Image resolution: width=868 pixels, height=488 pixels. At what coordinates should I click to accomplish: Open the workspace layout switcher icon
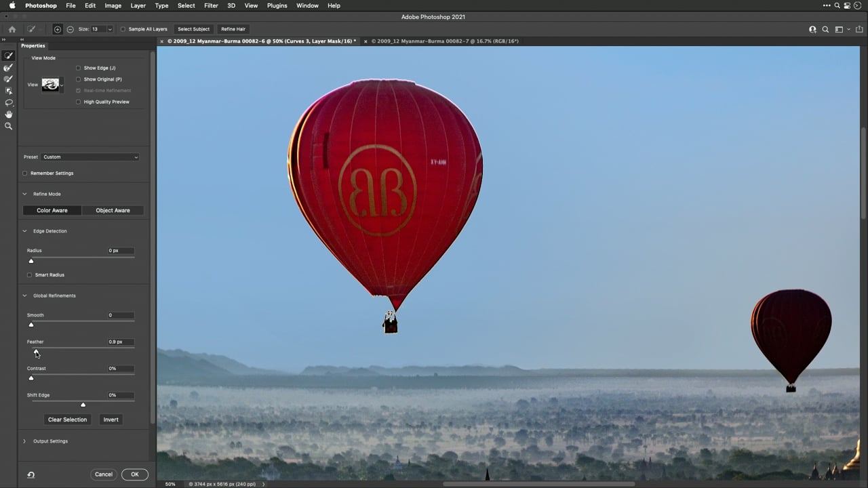[x=839, y=29]
